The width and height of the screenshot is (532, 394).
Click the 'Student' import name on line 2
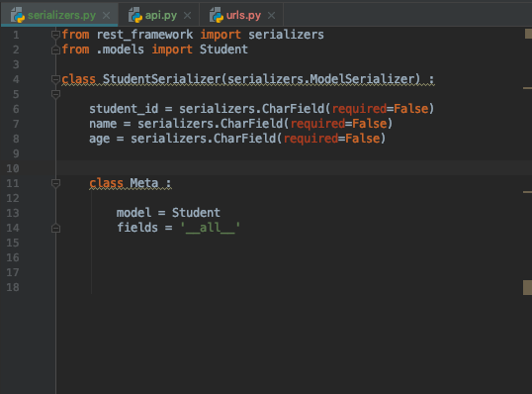(223, 49)
